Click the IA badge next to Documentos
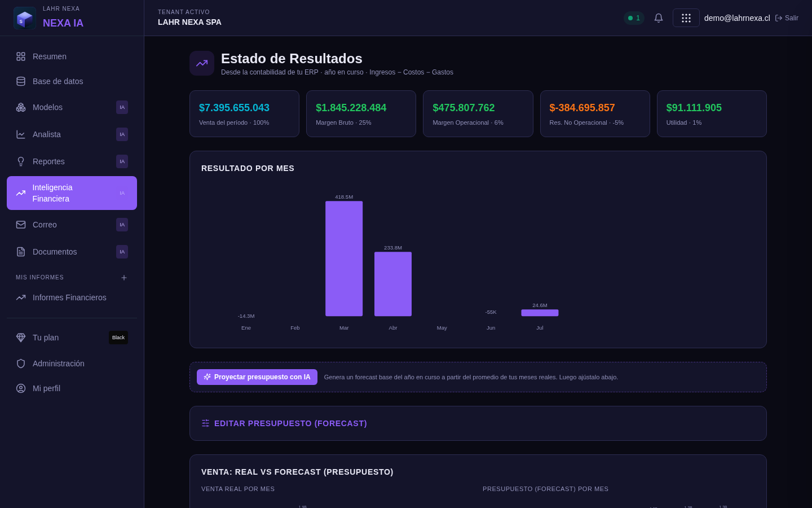 coord(122,252)
